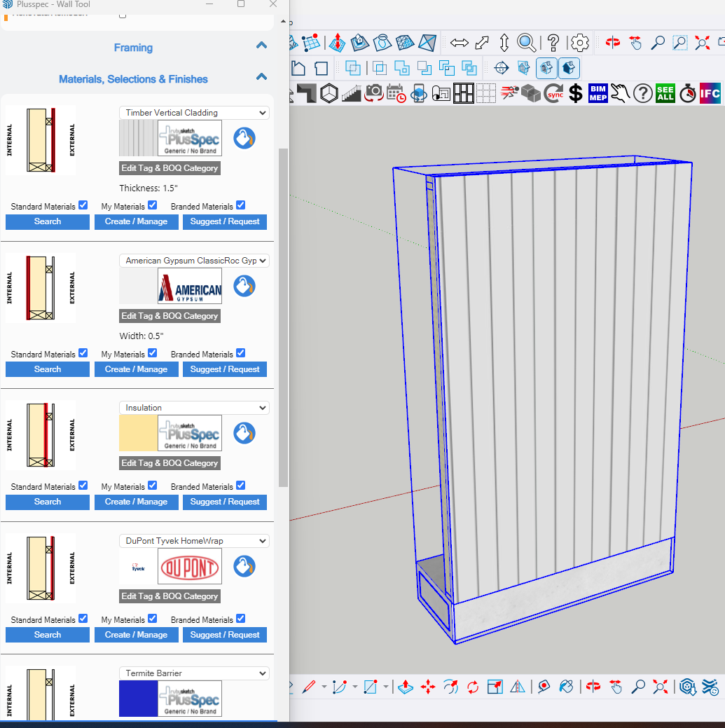Select the Sandbox Drape tool

(382, 43)
